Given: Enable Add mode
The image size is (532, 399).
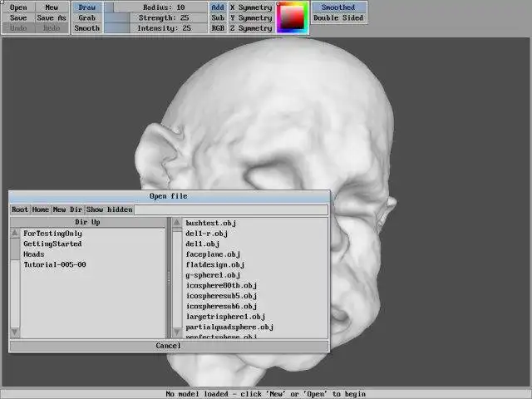Looking at the screenshot, I should (218, 7).
